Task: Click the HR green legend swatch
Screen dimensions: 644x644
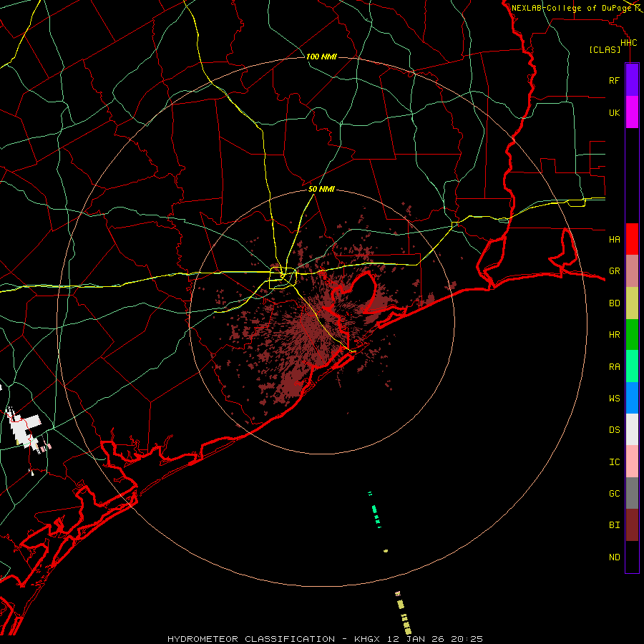Action: [632, 334]
